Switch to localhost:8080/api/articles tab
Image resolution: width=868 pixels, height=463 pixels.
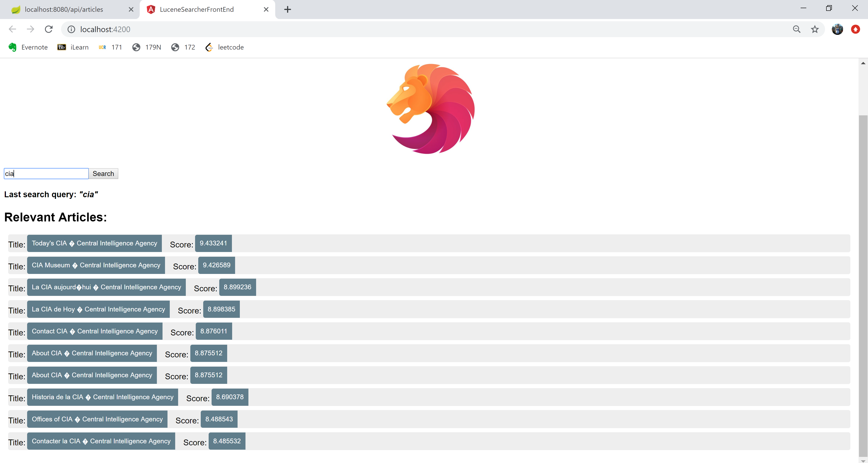coord(64,9)
